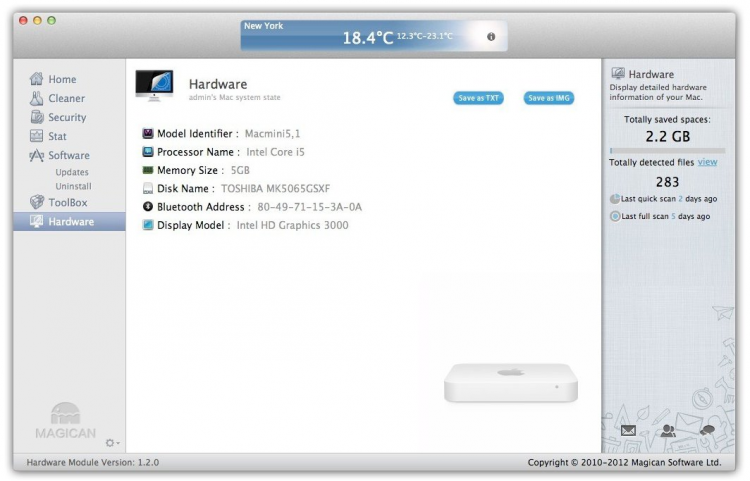Click the Last quick scan pie icon
The image size is (750, 481).
tap(615, 199)
